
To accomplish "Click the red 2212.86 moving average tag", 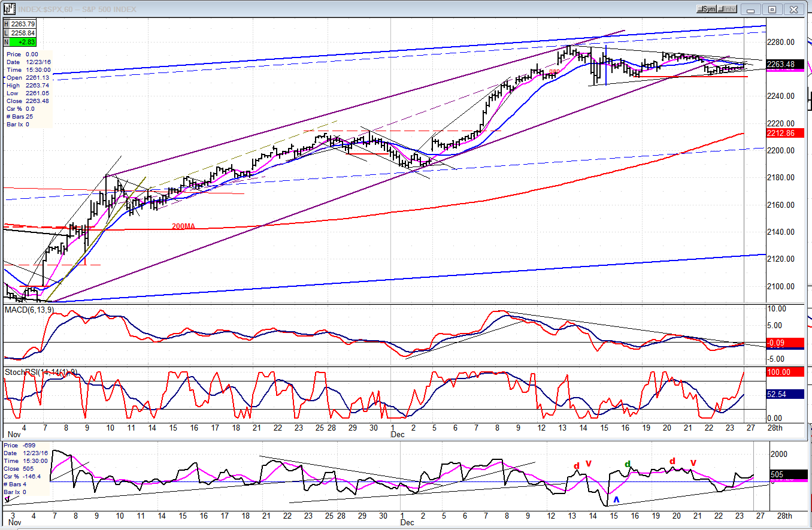I will (x=783, y=133).
